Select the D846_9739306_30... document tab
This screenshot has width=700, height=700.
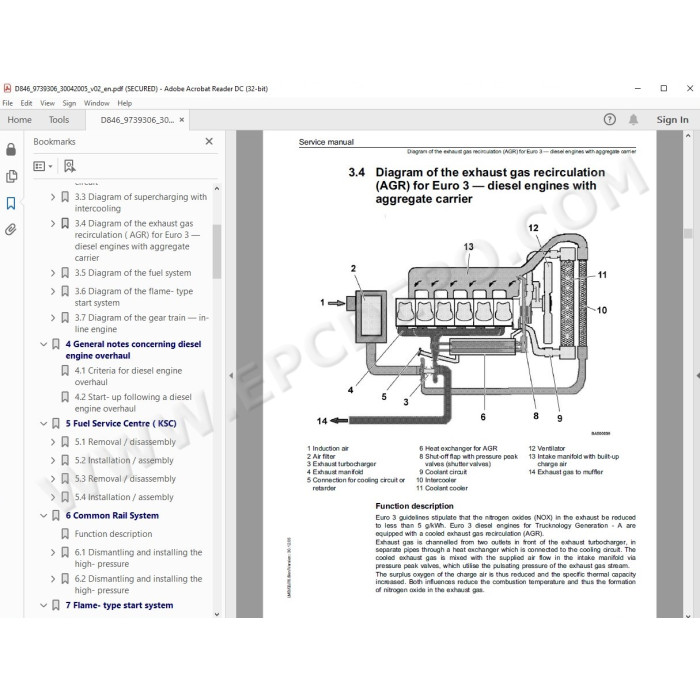pyautogui.click(x=137, y=120)
